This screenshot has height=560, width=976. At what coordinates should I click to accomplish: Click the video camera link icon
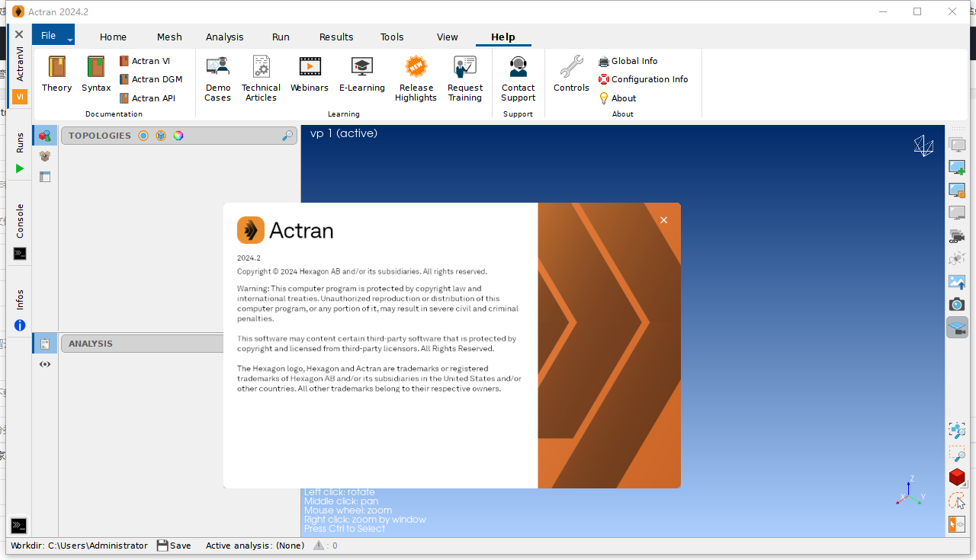tap(957, 236)
